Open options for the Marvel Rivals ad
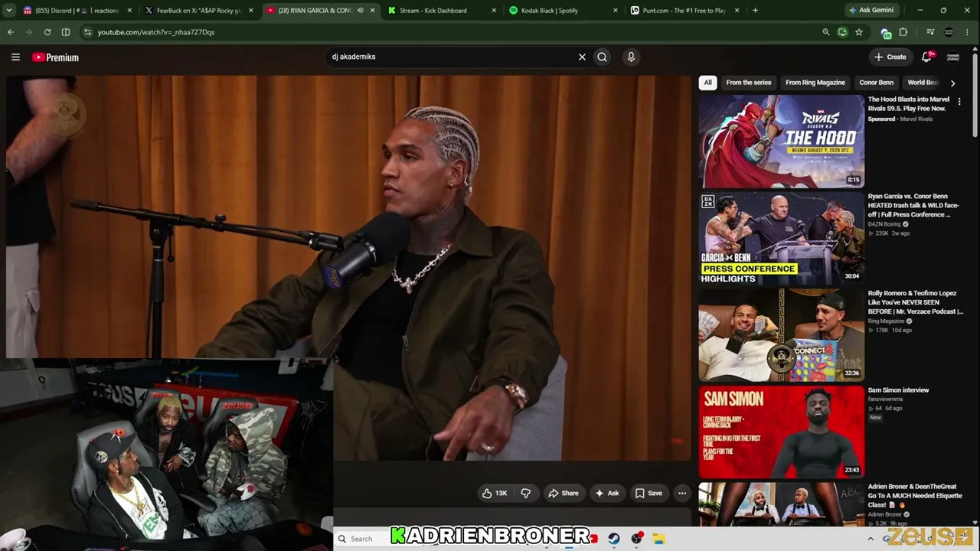This screenshot has height=551, width=980. click(x=959, y=102)
